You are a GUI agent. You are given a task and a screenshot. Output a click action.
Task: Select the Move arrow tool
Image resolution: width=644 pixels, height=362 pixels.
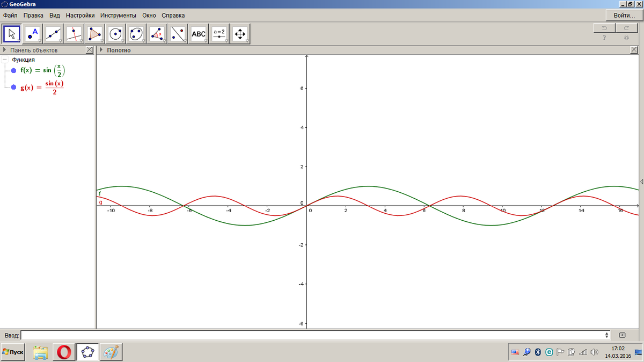point(12,34)
